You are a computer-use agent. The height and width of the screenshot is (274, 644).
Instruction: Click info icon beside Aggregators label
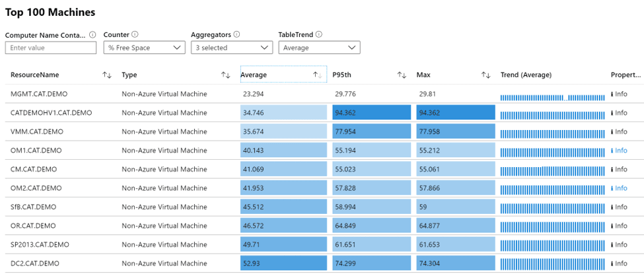(236, 34)
